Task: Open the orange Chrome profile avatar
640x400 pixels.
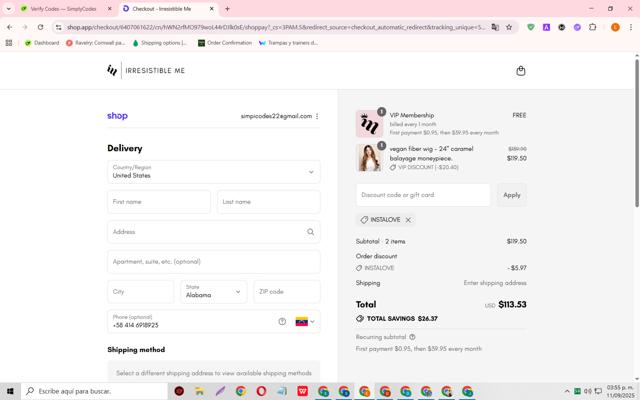Action: pyautogui.click(x=615, y=27)
